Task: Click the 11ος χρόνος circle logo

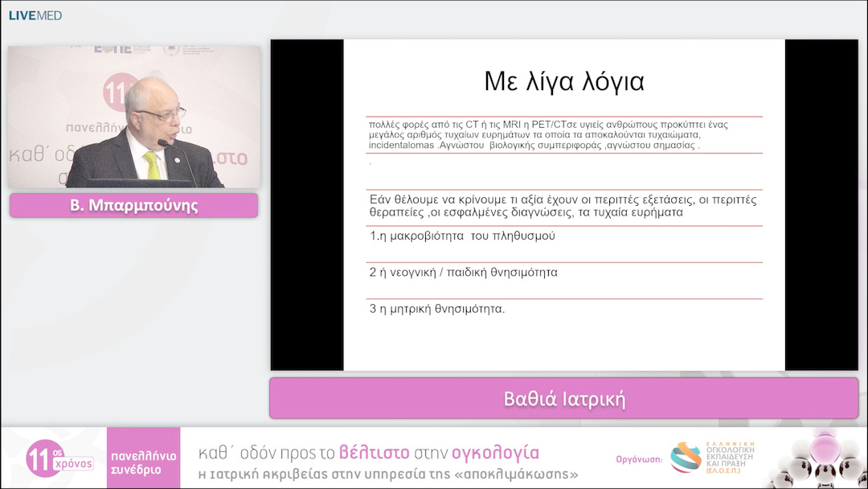Action: 43,458
